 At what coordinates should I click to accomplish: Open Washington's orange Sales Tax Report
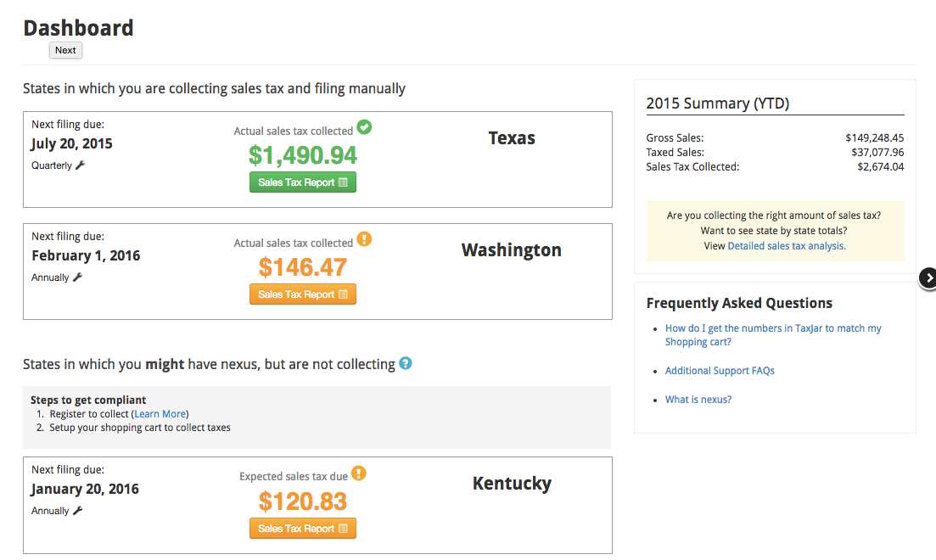pyautogui.click(x=303, y=294)
